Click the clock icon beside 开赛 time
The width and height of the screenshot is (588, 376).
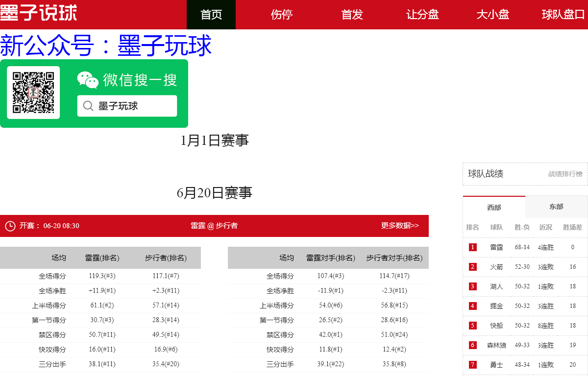pos(10,226)
